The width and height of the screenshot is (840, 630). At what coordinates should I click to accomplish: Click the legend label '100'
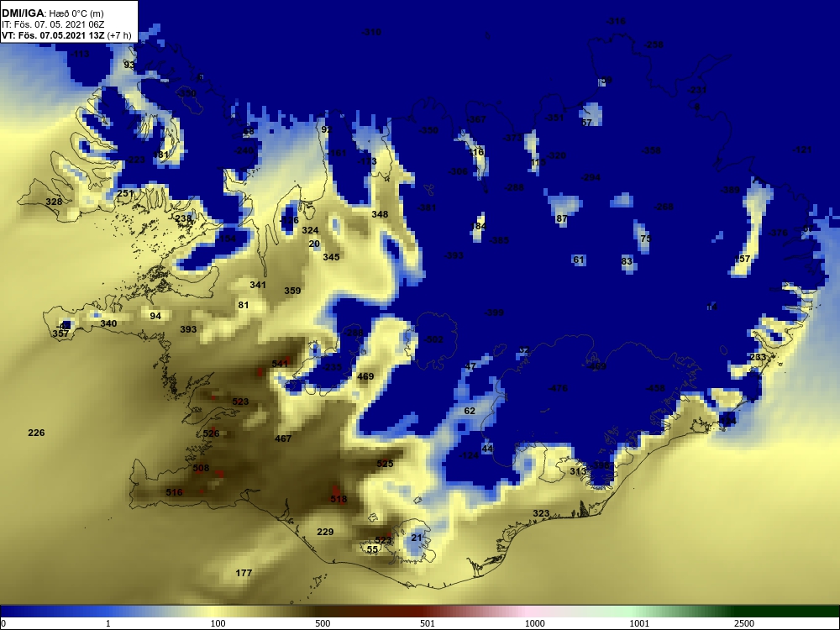[x=218, y=623]
